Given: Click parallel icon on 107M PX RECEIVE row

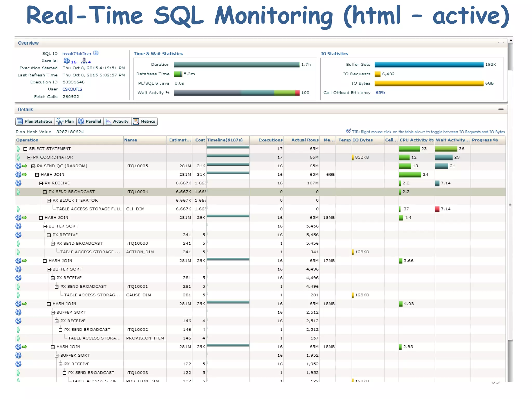Looking at the screenshot, I should coord(18,183).
